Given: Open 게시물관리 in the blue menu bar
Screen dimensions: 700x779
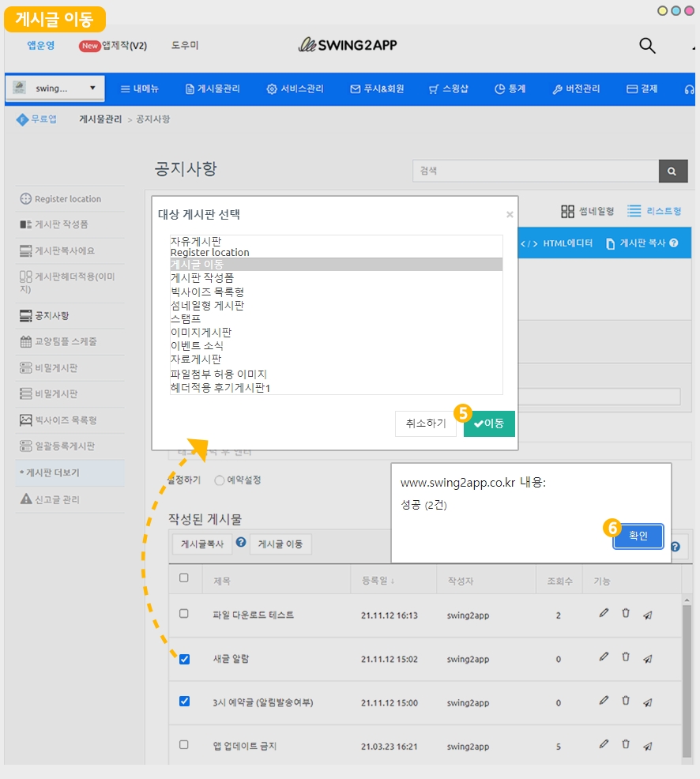Looking at the screenshot, I should (x=213, y=89).
